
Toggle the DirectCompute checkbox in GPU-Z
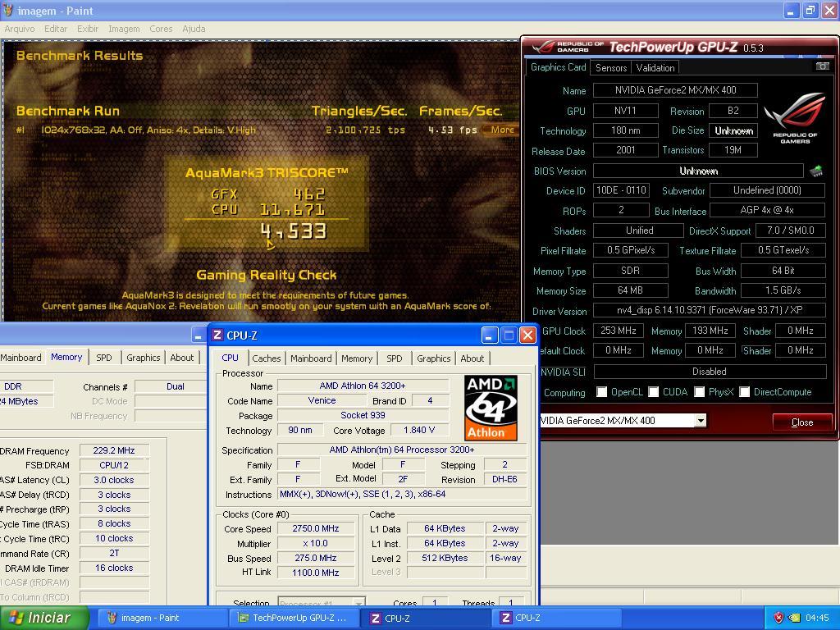[744, 392]
